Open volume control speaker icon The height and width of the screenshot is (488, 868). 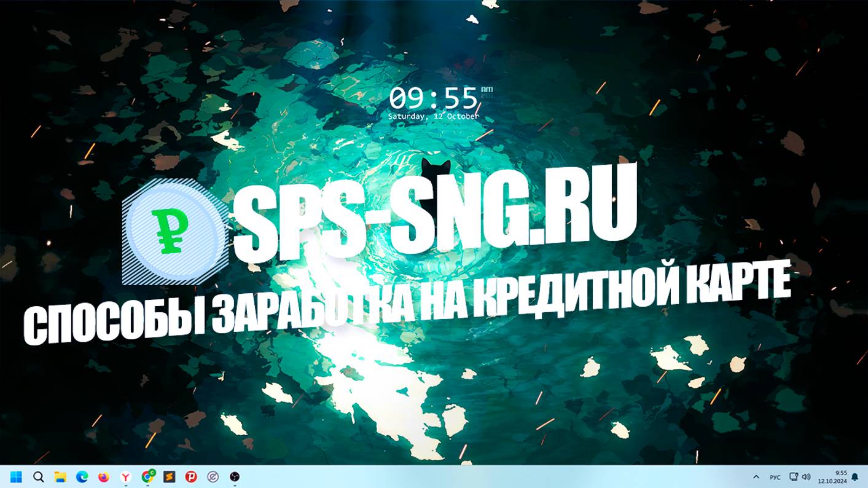(x=806, y=477)
